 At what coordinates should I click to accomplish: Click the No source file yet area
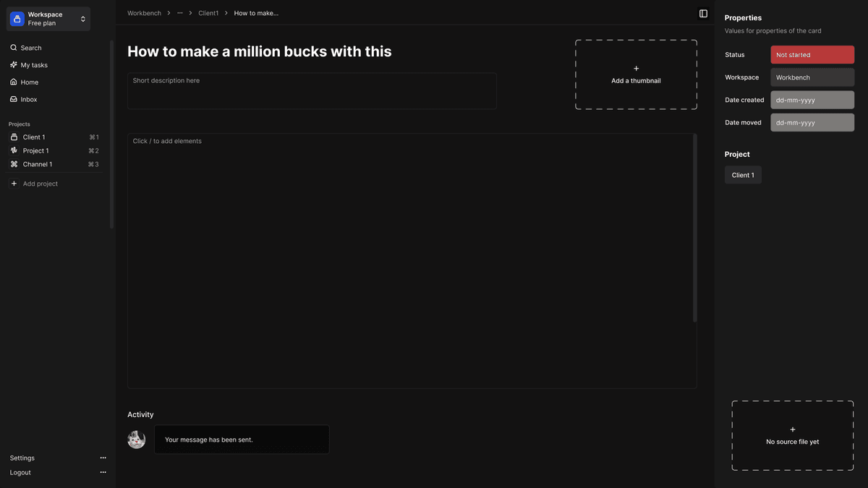[792, 435]
